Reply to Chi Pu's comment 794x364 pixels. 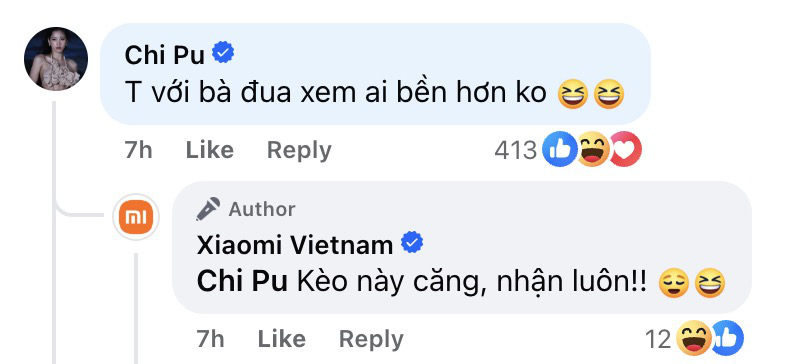click(x=299, y=150)
